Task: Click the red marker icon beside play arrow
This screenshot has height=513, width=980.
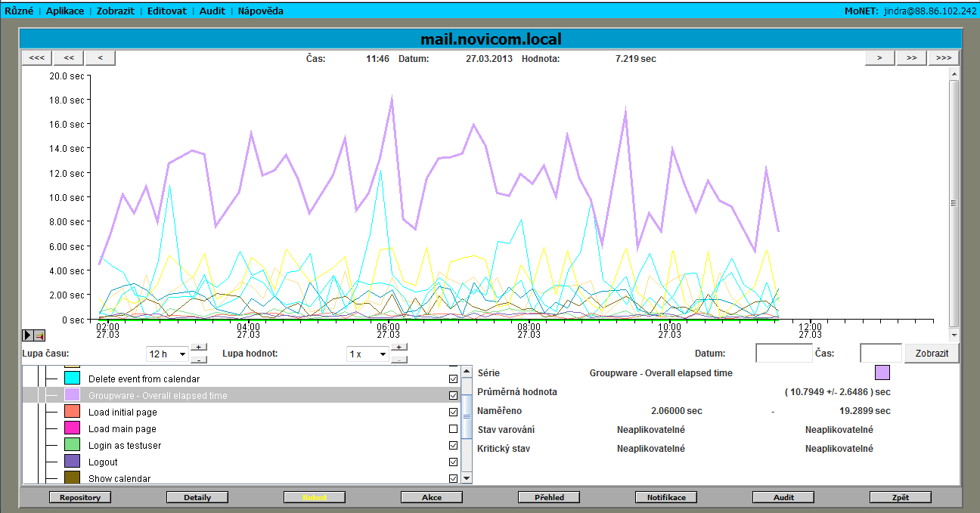Action: pyautogui.click(x=39, y=335)
